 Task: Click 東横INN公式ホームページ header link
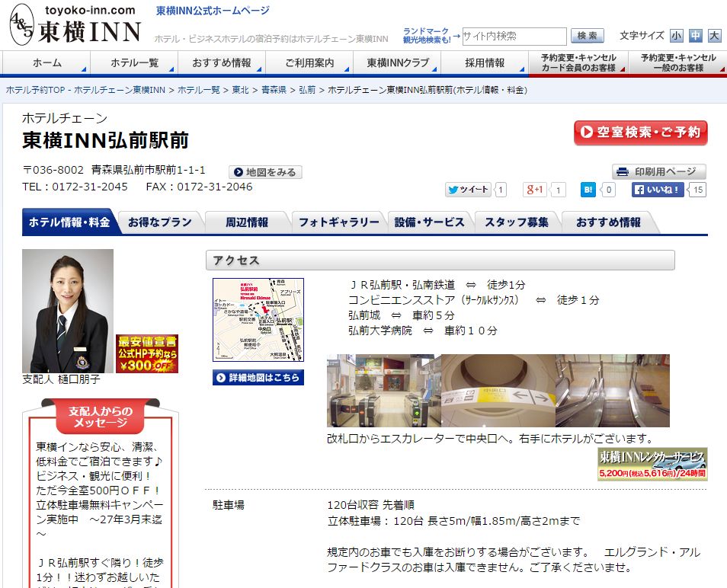tap(213, 11)
